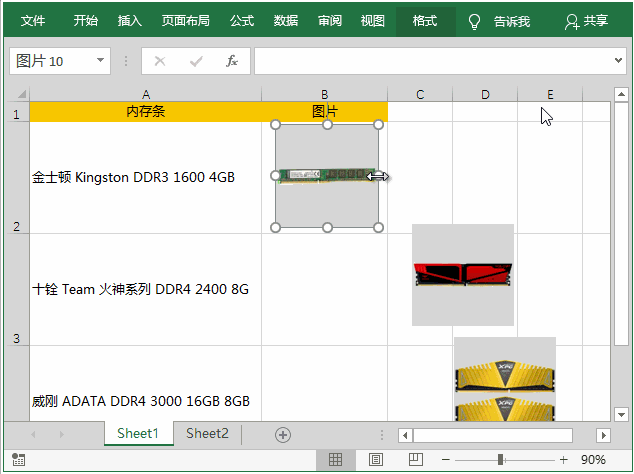This screenshot has height=474, width=634.
Task: Select row 1 header
Action: (17, 112)
